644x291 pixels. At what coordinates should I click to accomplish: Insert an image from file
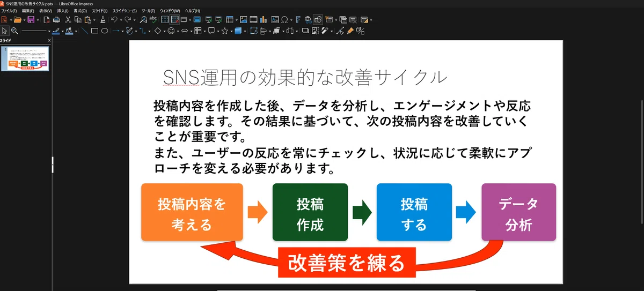tap(243, 20)
